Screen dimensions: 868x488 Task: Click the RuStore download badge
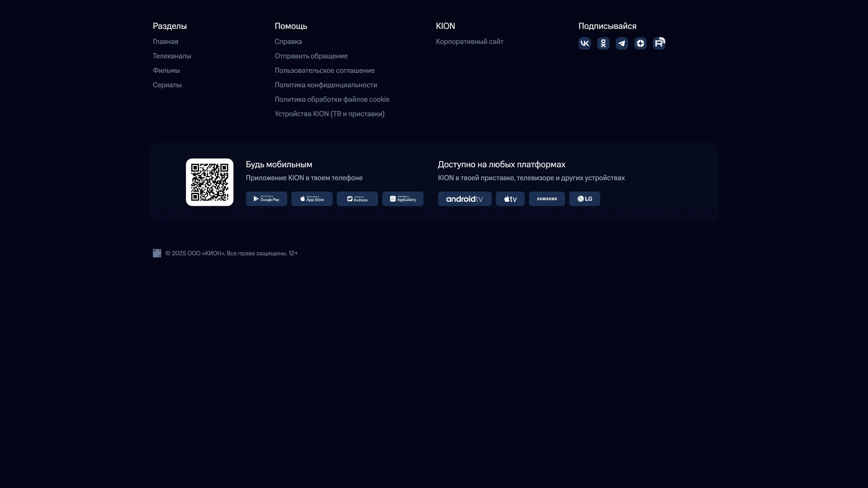[357, 199]
